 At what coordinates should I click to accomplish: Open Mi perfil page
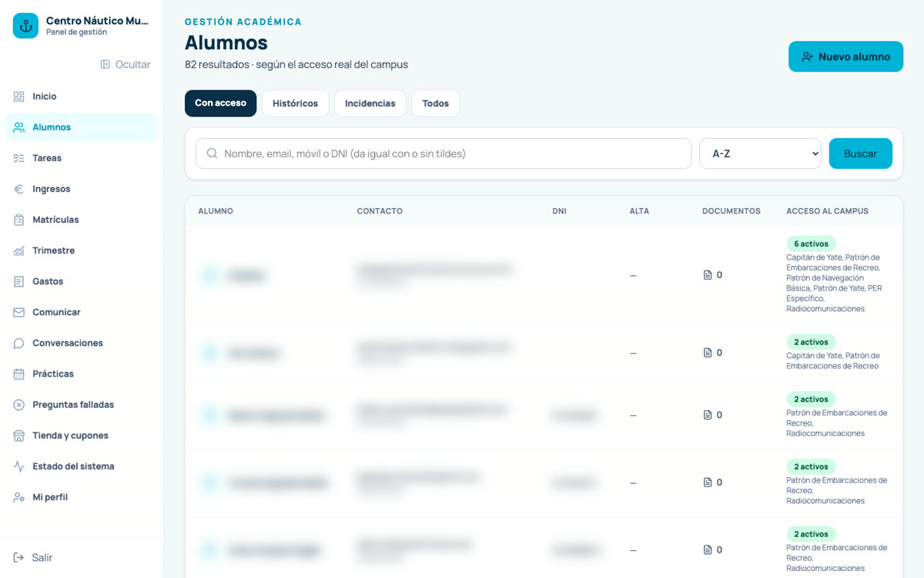[x=82, y=497]
